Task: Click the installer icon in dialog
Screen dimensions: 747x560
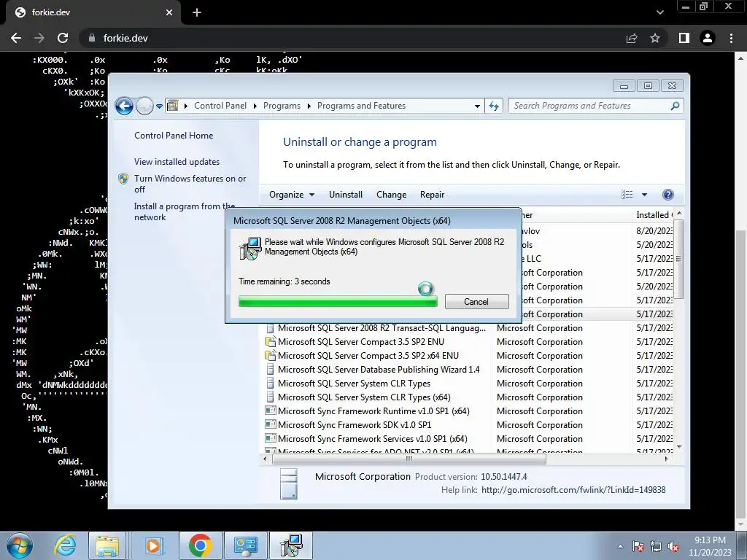Action: (250, 248)
